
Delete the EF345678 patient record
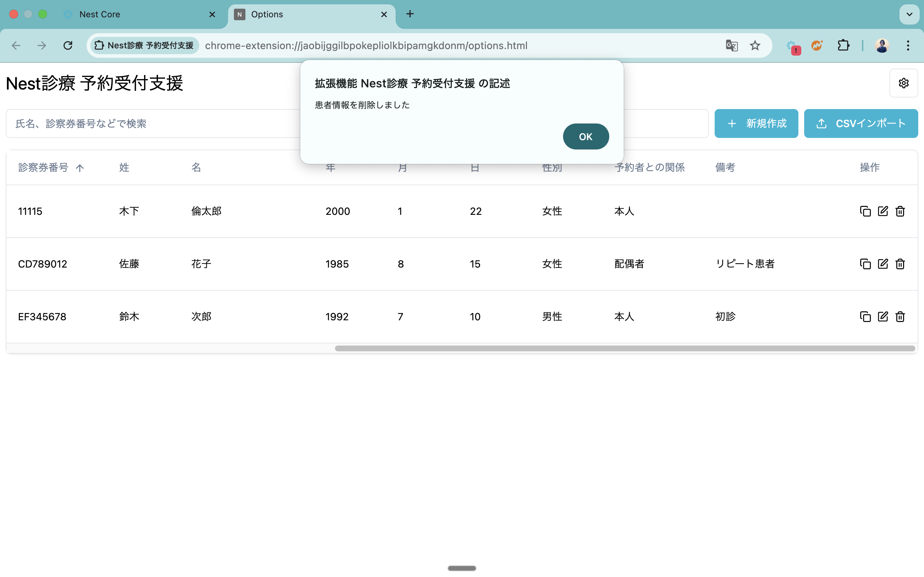[900, 316]
